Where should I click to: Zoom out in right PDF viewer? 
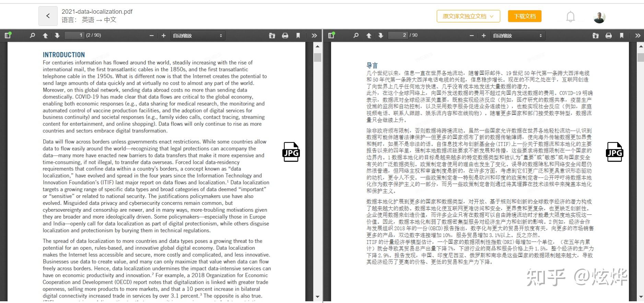pyautogui.click(x=471, y=35)
